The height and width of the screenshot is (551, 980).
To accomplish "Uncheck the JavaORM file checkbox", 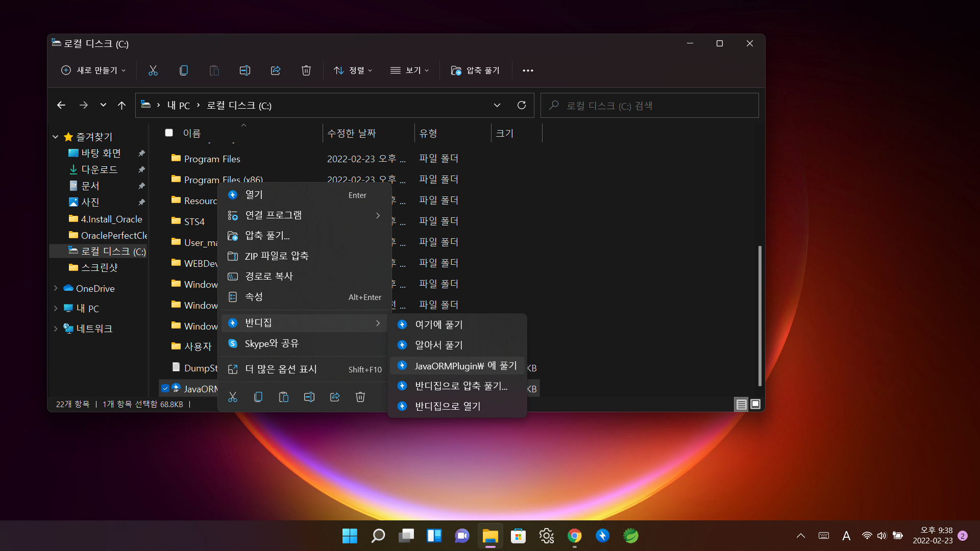I will [x=165, y=389].
